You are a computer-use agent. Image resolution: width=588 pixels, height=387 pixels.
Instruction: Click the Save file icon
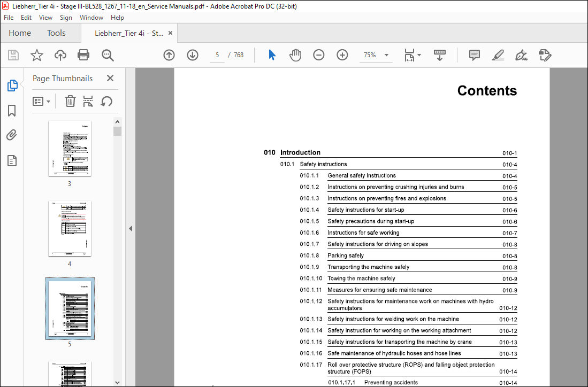pos(13,55)
